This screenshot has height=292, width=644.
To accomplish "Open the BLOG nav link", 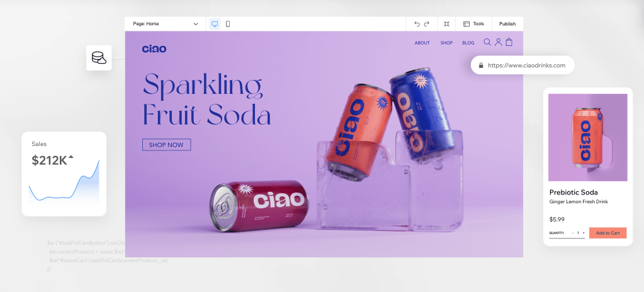I will [468, 43].
